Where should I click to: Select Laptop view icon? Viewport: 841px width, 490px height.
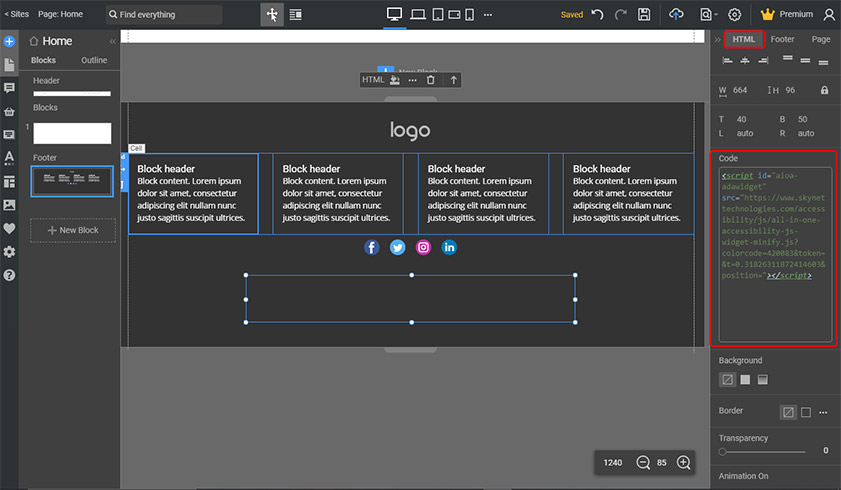click(418, 14)
